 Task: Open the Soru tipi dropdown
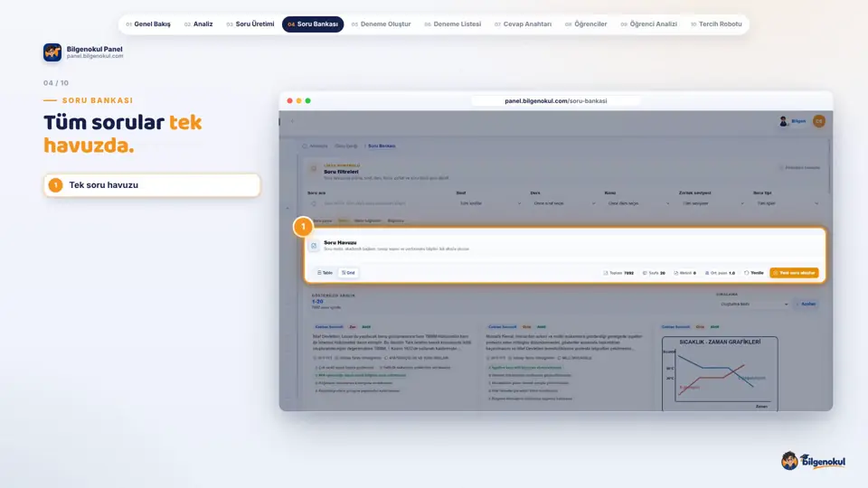coord(788,203)
